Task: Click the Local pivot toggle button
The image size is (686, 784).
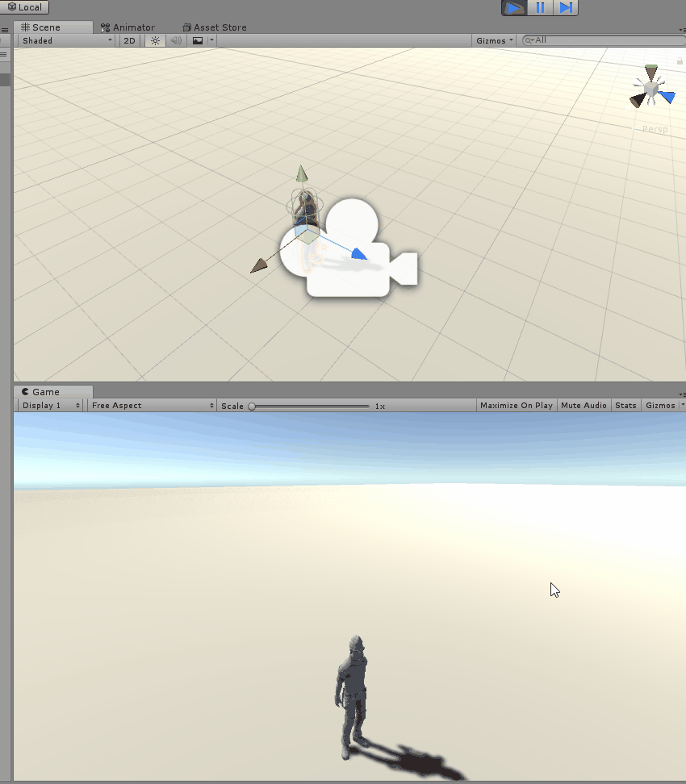Action: (26, 7)
